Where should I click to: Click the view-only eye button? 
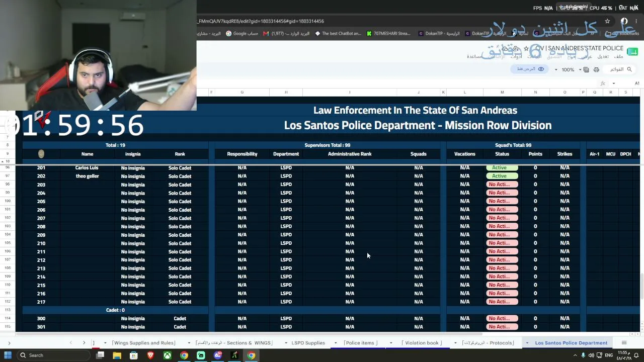tap(530, 69)
